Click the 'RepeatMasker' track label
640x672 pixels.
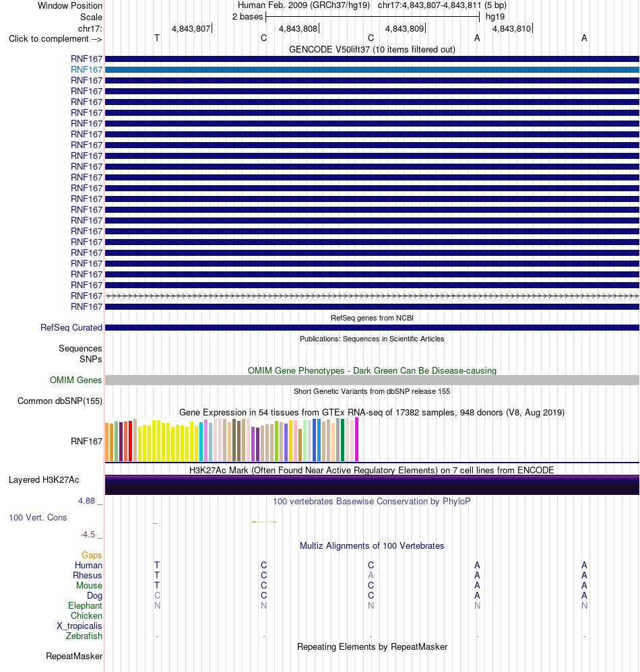coord(74,656)
